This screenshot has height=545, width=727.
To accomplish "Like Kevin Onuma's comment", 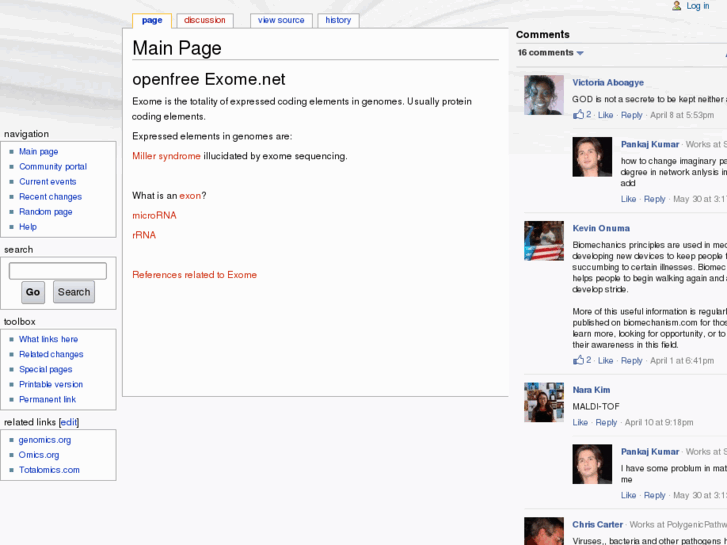I will [605, 360].
